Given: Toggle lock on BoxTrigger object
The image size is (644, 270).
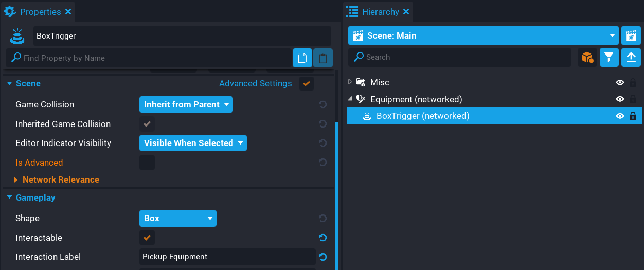Looking at the screenshot, I should coord(633,116).
